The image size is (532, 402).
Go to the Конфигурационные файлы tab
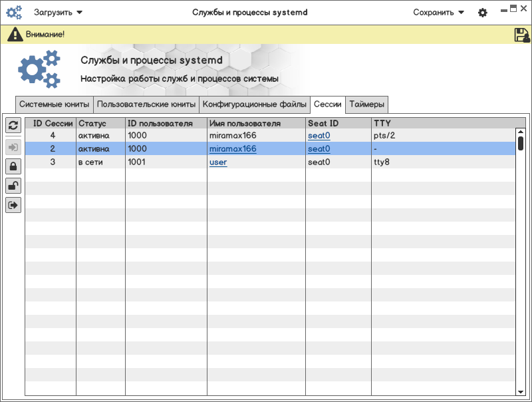255,104
